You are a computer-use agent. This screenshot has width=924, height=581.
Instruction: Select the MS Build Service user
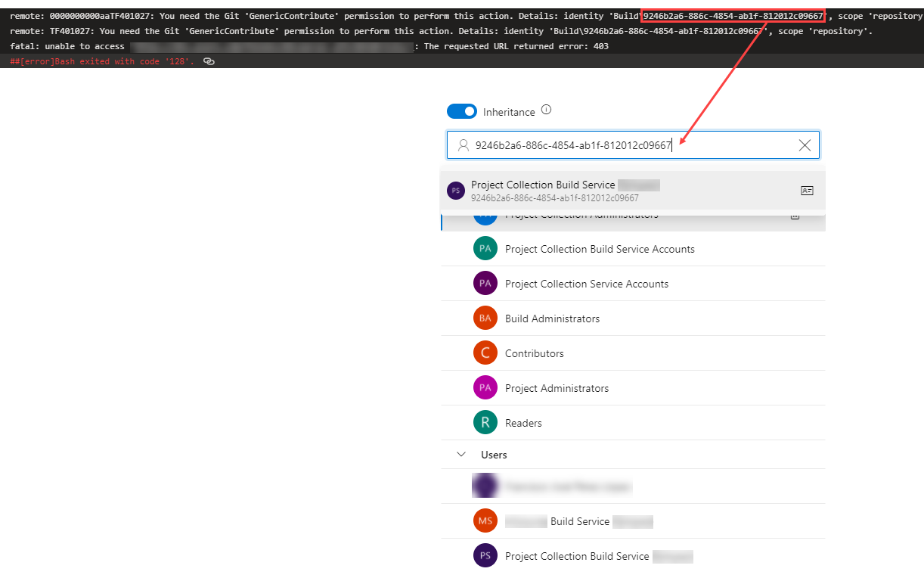coord(633,521)
